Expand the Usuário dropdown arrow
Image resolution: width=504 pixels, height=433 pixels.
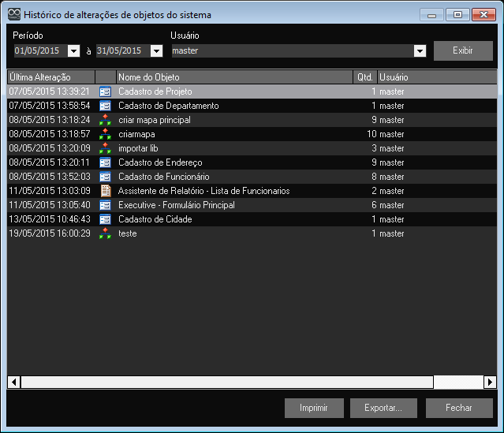(420, 51)
